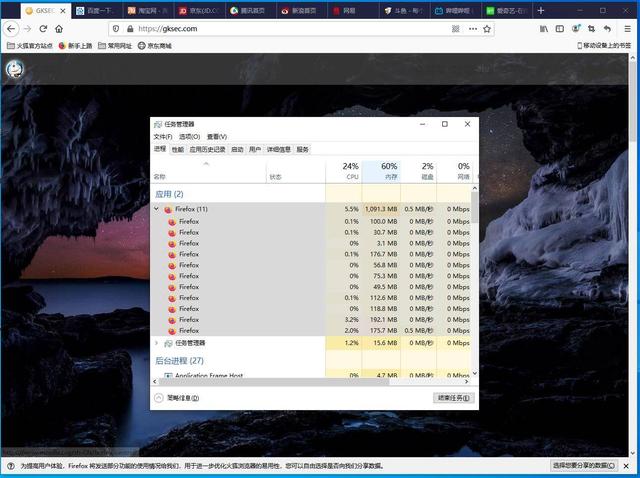The image size is (640, 478).
Task: Bookmark this page with the star
Action: pyautogui.click(x=487, y=29)
